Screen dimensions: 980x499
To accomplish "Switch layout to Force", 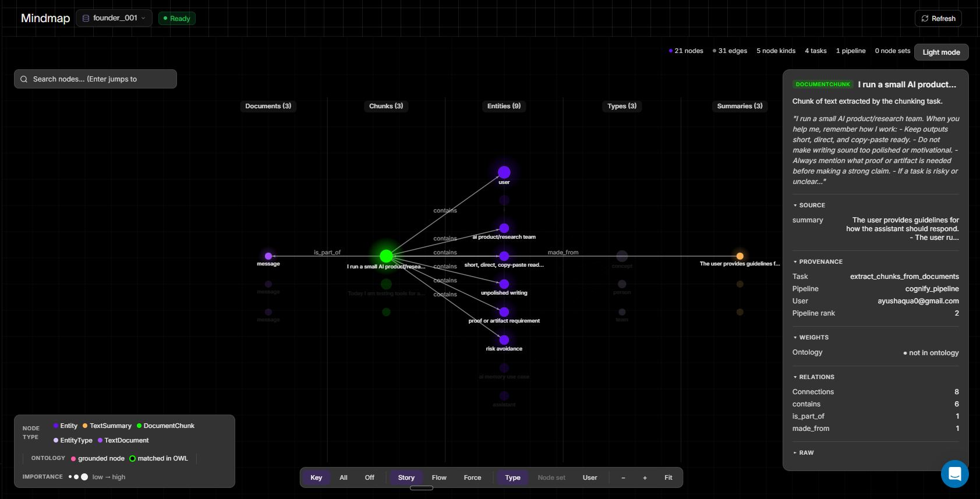I will point(472,477).
